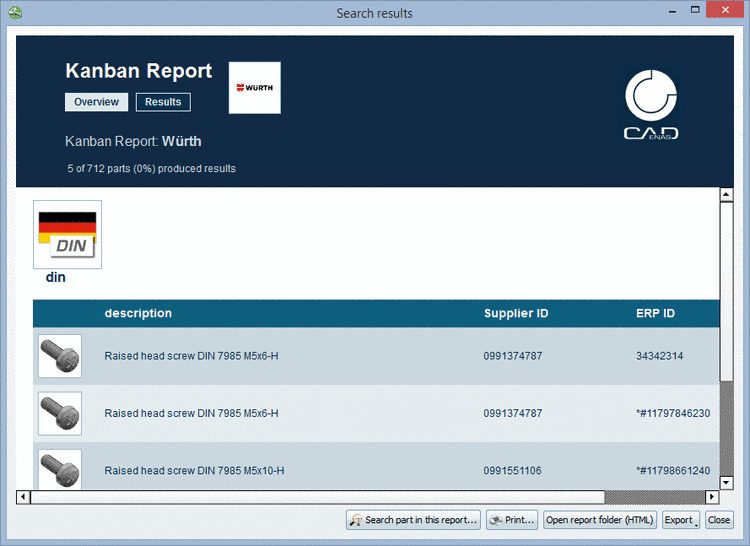Image resolution: width=750 pixels, height=546 pixels.
Task: Click Search part in this report button
Action: 413,520
